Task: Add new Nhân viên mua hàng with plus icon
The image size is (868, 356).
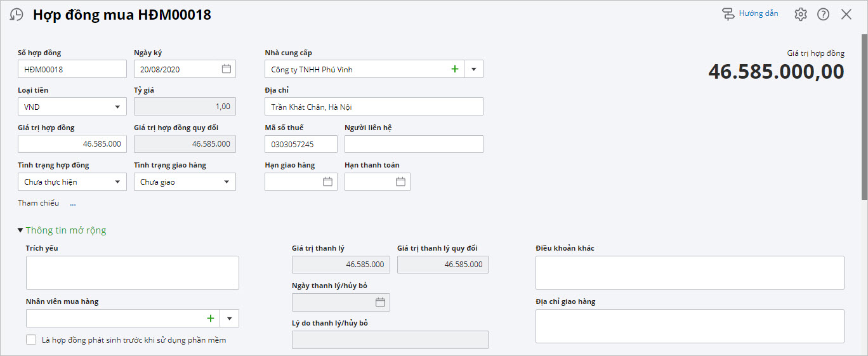Action: [x=210, y=319]
